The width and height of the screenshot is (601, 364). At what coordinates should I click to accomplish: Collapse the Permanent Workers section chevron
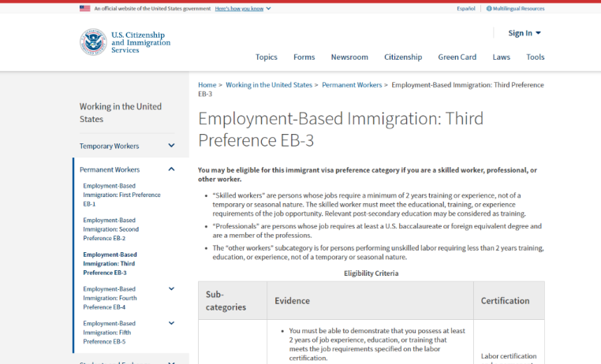(171, 169)
